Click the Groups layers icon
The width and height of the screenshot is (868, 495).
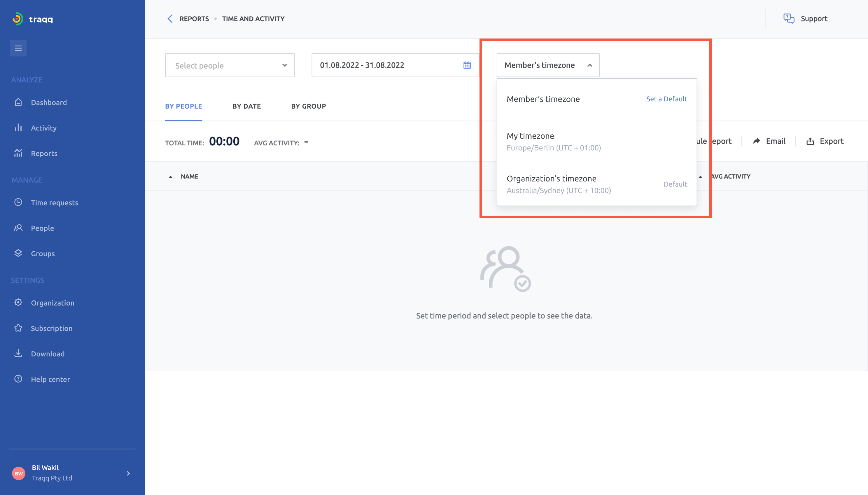pyautogui.click(x=18, y=253)
